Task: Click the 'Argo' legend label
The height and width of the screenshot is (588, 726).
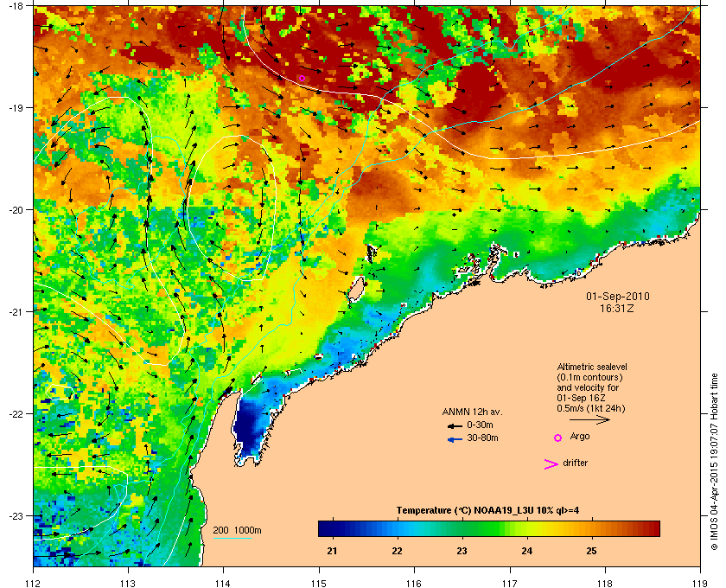Action: tap(580, 437)
